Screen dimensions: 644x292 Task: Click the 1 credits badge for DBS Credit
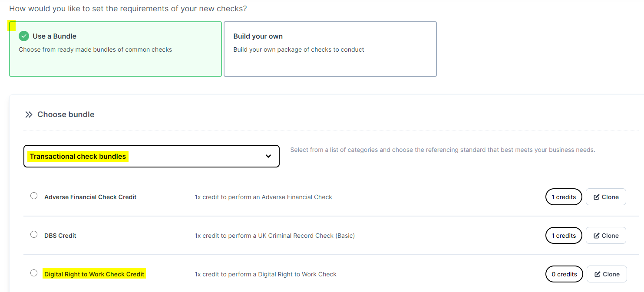(564, 236)
